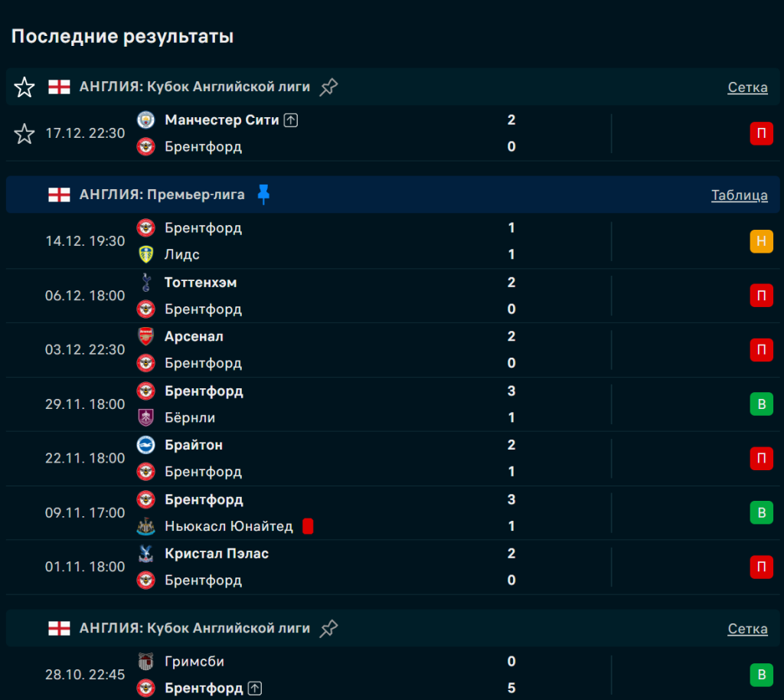Viewport: 784px width, 700px height.
Task: Click the green win badge for Brentford–Burnley
Action: tap(761, 404)
